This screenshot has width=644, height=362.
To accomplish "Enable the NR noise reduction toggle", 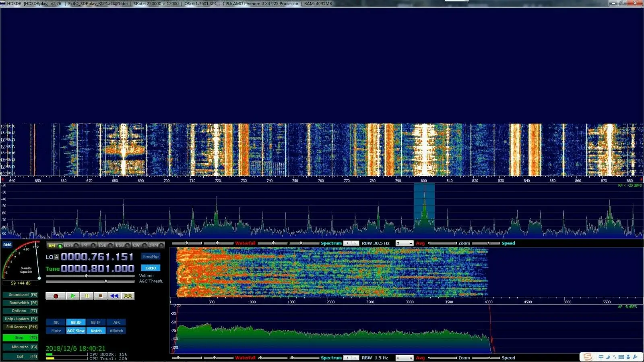I will tap(56, 322).
